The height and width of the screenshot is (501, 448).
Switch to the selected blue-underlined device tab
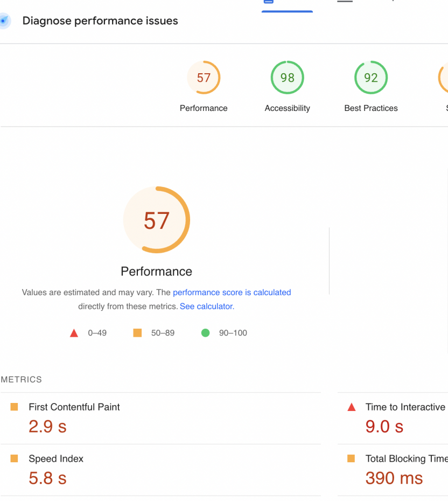tap(287, 4)
